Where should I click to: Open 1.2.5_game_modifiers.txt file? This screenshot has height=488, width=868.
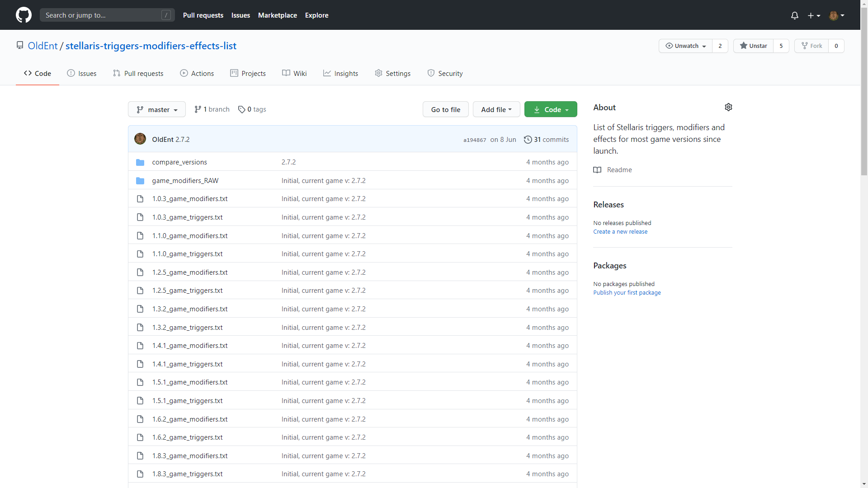(x=190, y=272)
